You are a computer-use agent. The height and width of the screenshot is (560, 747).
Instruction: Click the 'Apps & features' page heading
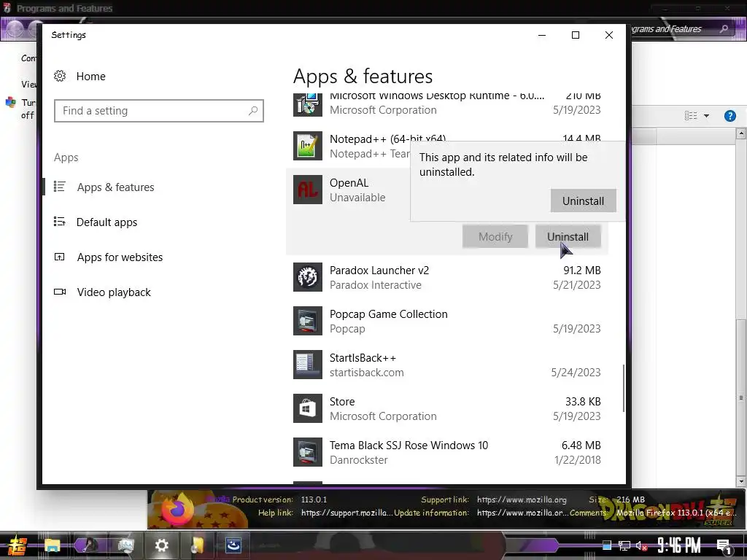tap(363, 76)
